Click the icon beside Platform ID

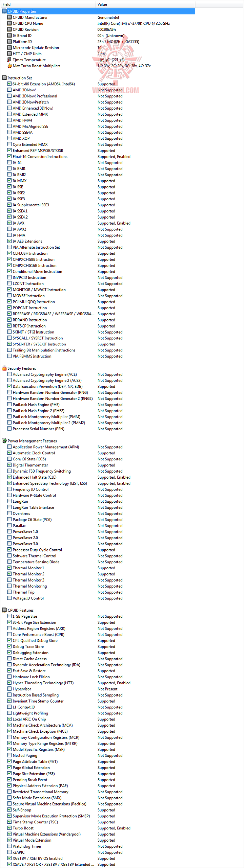(x=9, y=42)
